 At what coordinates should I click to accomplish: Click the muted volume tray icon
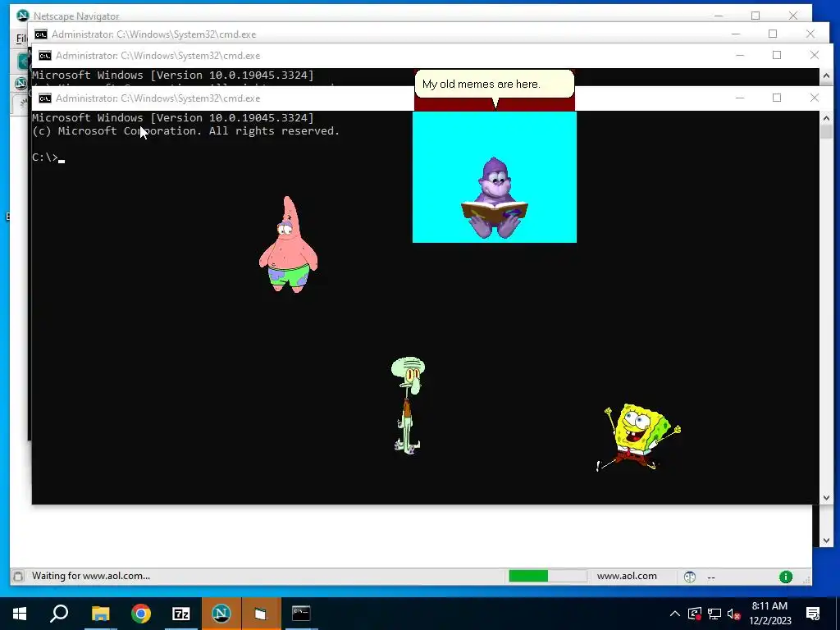tap(734, 614)
